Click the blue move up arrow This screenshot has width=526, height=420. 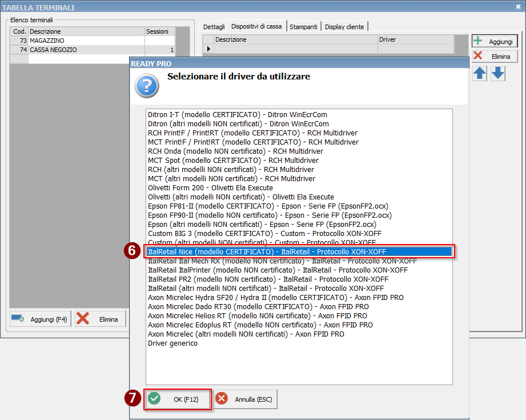pos(480,74)
